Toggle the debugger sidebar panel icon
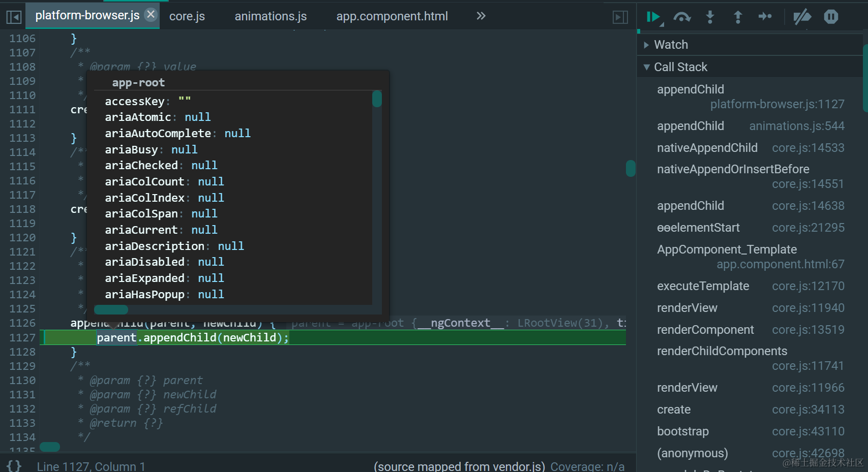The height and width of the screenshot is (472, 868). [x=620, y=17]
